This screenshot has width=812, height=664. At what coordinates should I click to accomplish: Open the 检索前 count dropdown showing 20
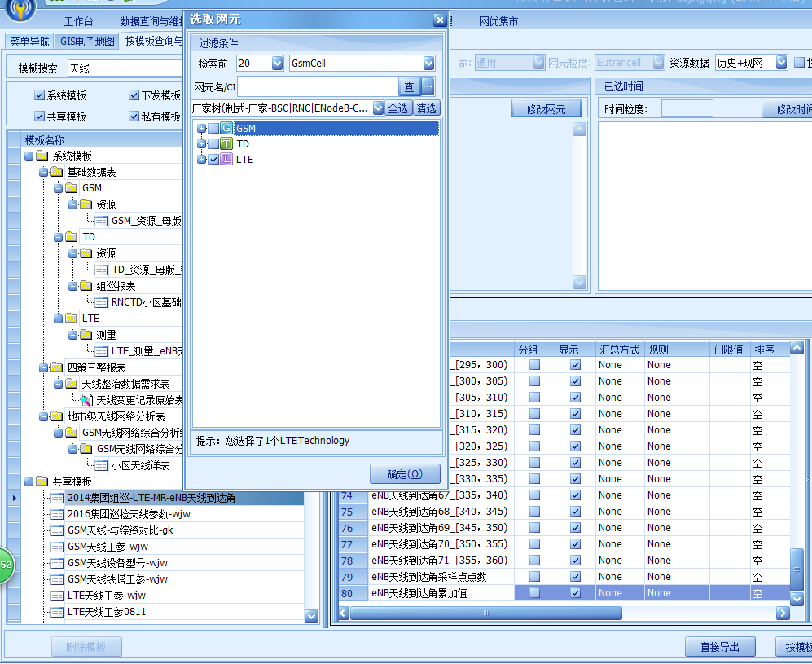(x=277, y=64)
